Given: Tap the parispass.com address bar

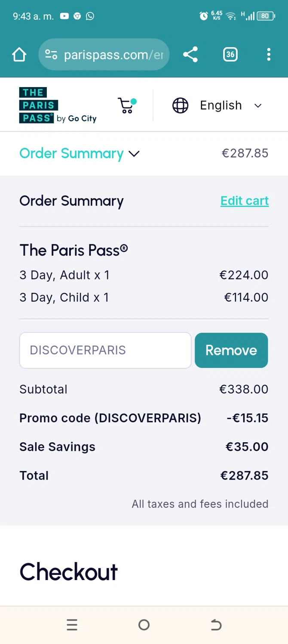Looking at the screenshot, I should click(x=113, y=55).
